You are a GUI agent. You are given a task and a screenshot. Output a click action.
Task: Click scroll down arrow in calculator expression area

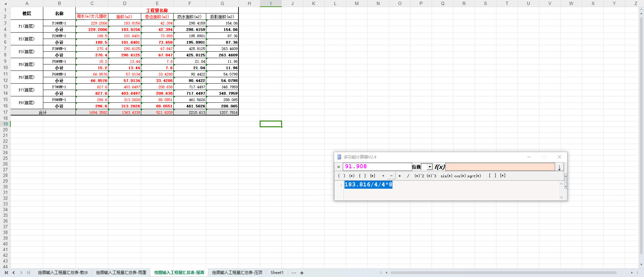tap(561, 197)
